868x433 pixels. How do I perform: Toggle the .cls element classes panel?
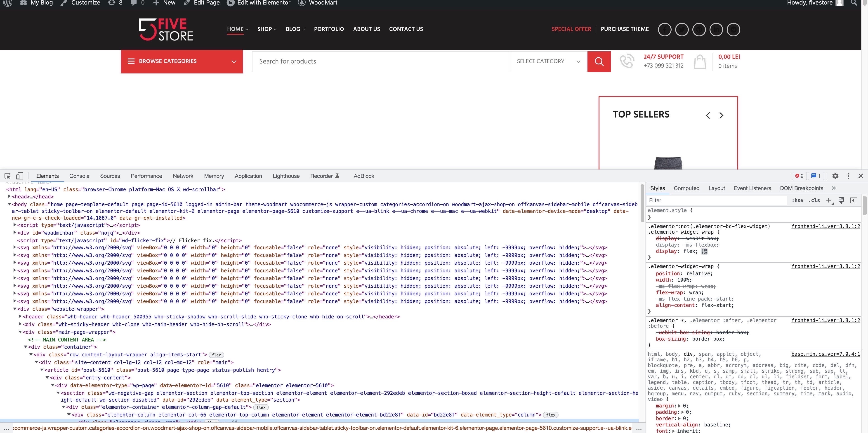(814, 200)
